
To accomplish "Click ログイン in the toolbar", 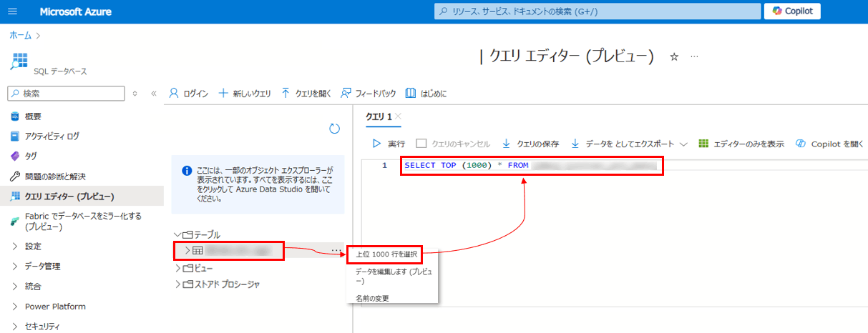I will pos(189,94).
